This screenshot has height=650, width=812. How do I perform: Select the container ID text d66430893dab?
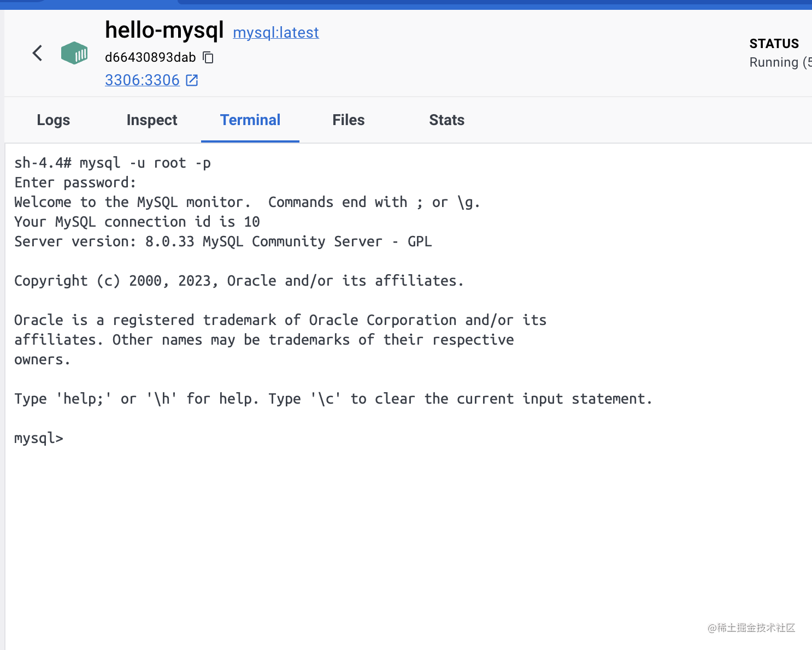[x=150, y=57]
